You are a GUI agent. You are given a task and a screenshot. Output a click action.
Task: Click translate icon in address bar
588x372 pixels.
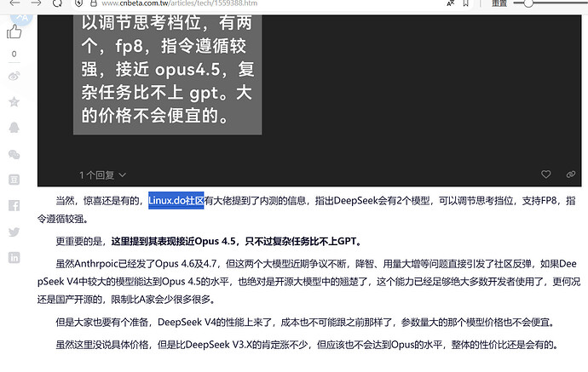451,3
